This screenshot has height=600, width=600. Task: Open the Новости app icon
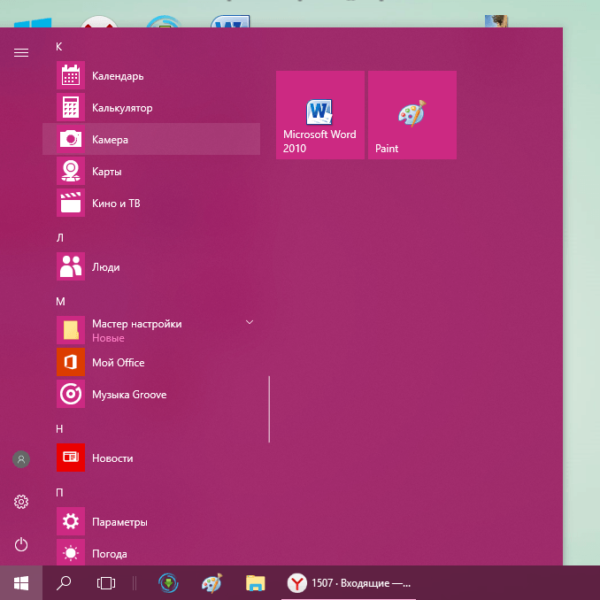click(71, 458)
